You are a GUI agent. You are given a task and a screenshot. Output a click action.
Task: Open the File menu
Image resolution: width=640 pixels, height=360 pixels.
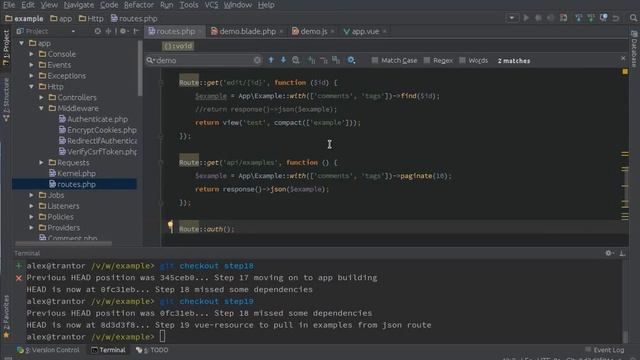[x=9, y=5]
